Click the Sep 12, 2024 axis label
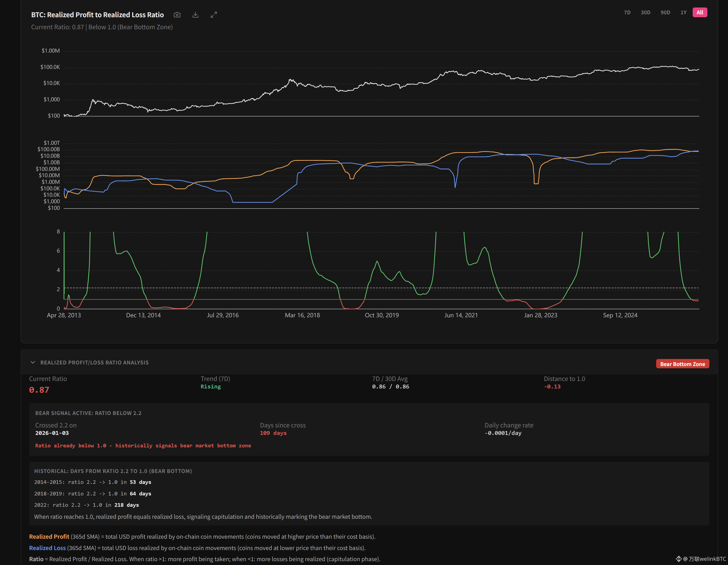Screen dimensions: 728x565 [620, 315]
